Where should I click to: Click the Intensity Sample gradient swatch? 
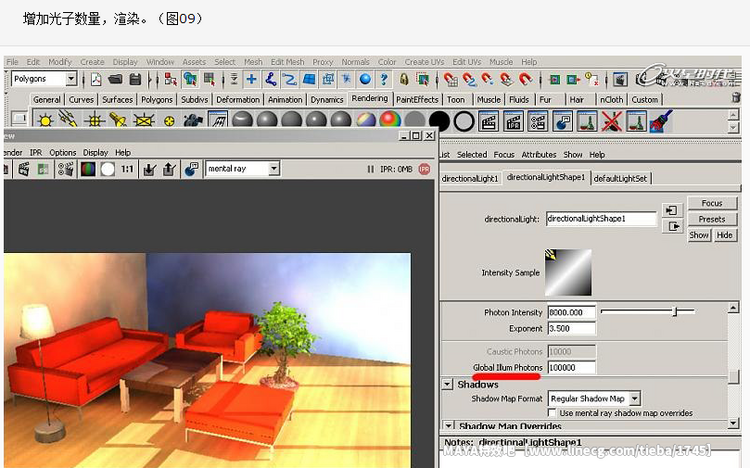568,272
